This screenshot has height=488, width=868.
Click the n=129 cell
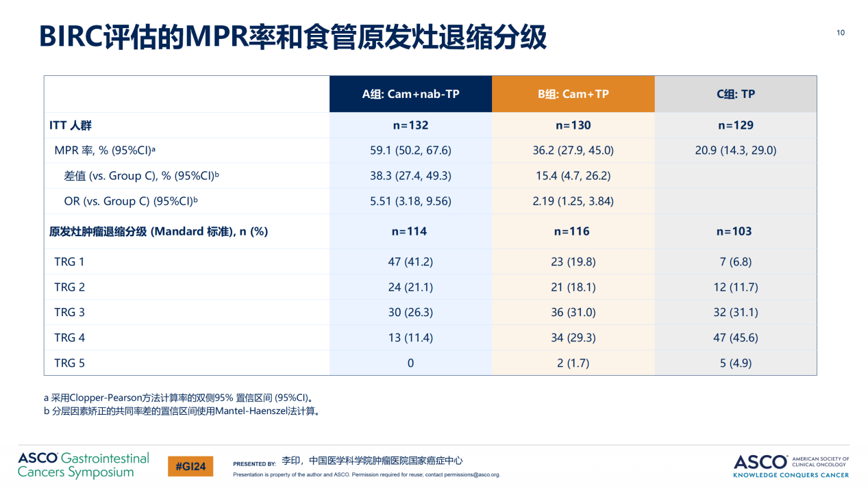coord(736,125)
